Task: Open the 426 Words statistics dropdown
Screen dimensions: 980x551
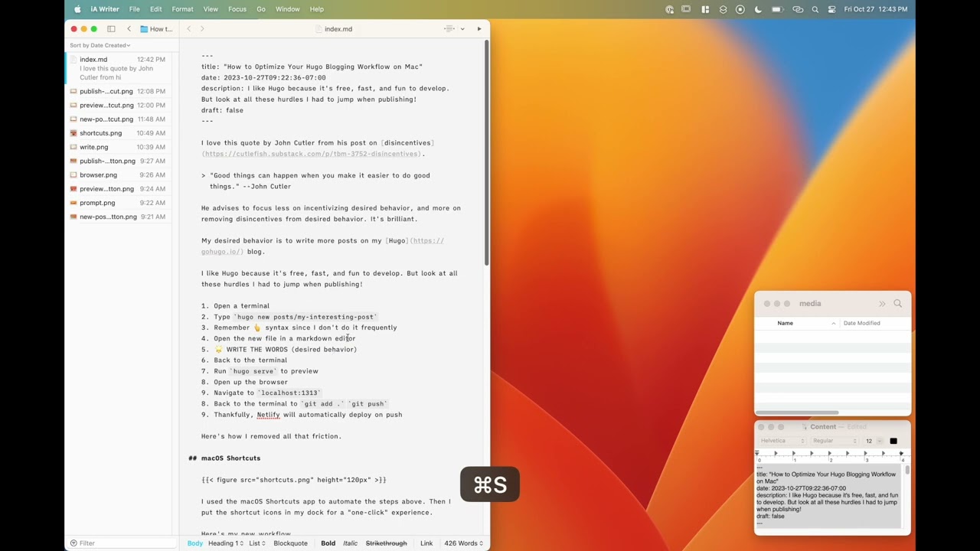Action: point(464,543)
